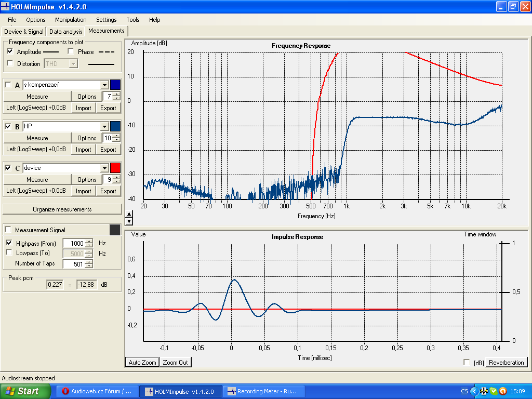Open the Manipulation menu
Image resolution: width=532 pixels, height=399 pixels.
pos(71,20)
